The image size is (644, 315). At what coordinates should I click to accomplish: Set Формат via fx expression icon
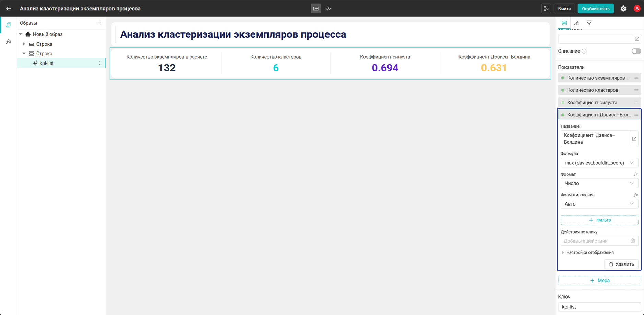635,174
